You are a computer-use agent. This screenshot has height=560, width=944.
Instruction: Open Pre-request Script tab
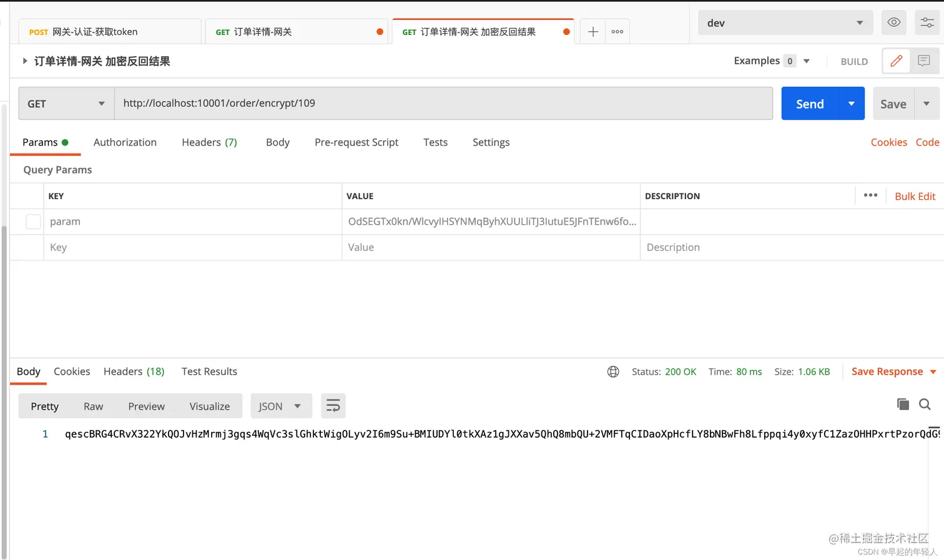(356, 142)
